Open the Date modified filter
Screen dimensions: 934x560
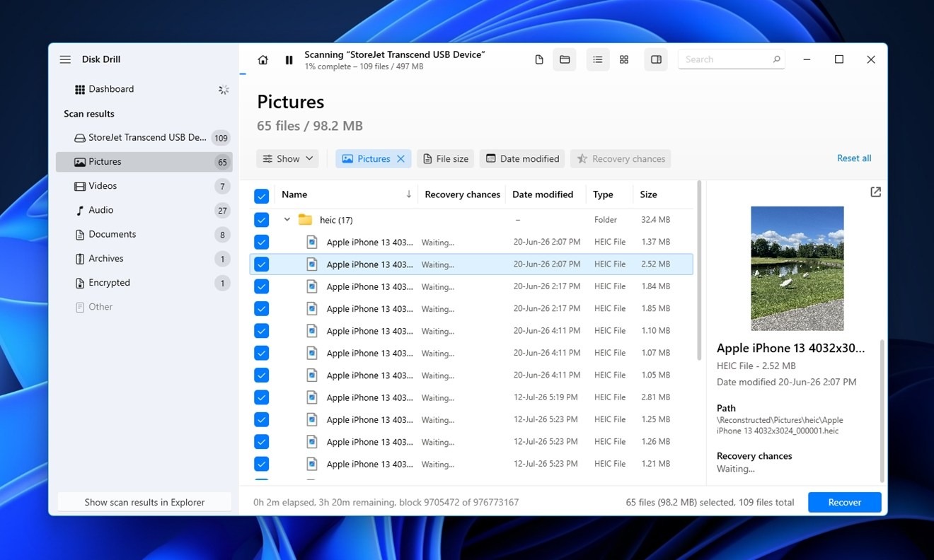click(522, 159)
